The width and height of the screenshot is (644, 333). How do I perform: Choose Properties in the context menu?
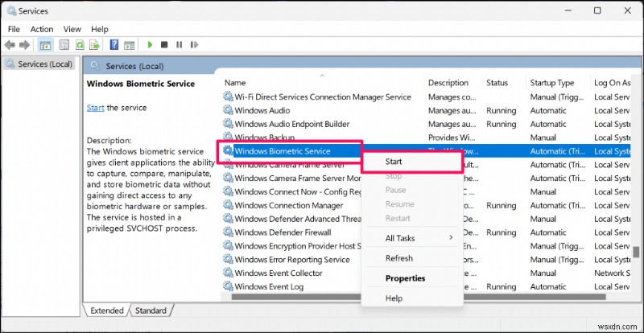[412, 278]
